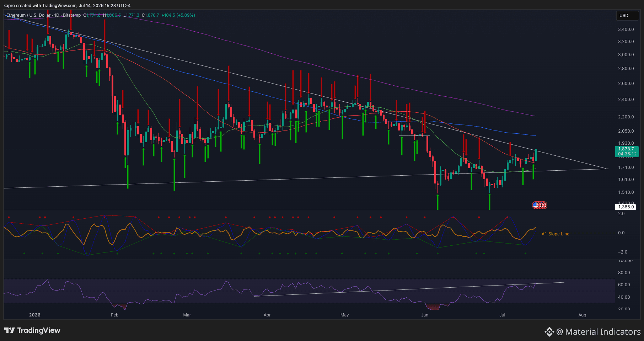Click the 2,600.0 price axis label
Screen dimensions: 644x341
click(626, 84)
